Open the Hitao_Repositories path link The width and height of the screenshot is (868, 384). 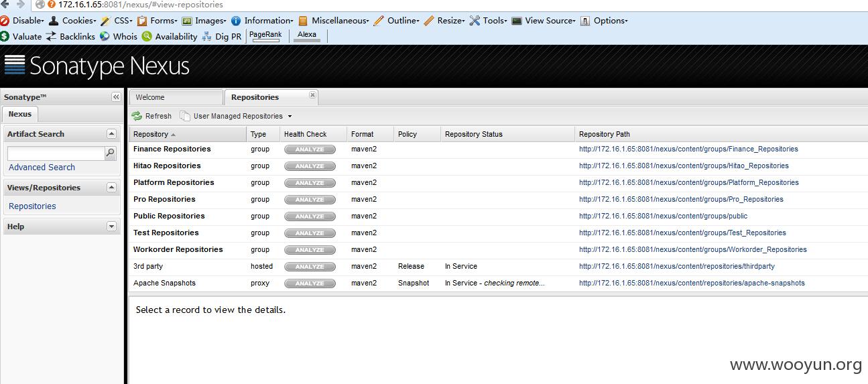(x=684, y=166)
